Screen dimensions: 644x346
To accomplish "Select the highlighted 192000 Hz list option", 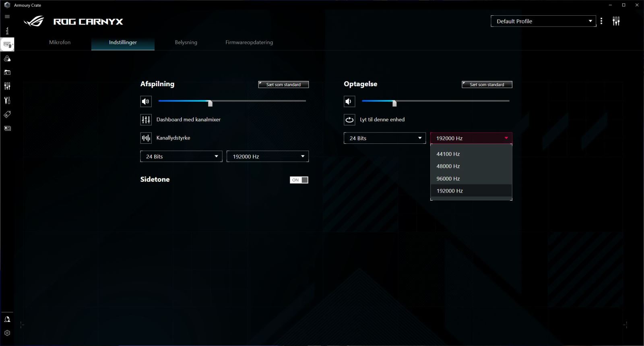I will click(x=471, y=191).
